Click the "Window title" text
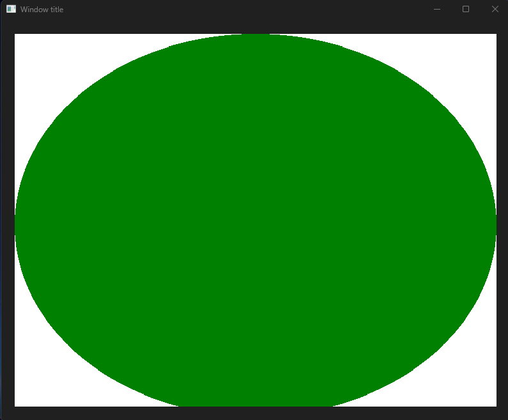The image size is (508, 420). [x=42, y=10]
